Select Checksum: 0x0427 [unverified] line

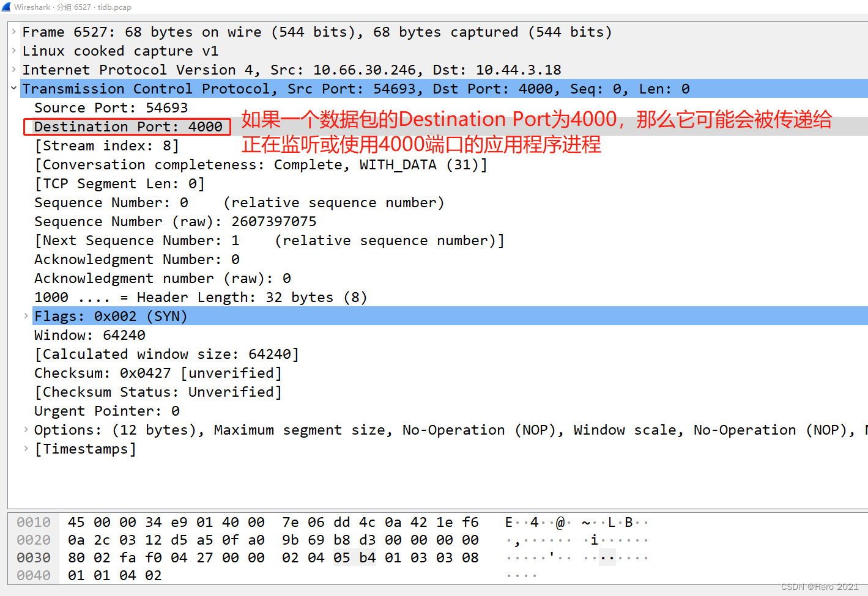(x=158, y=373)
